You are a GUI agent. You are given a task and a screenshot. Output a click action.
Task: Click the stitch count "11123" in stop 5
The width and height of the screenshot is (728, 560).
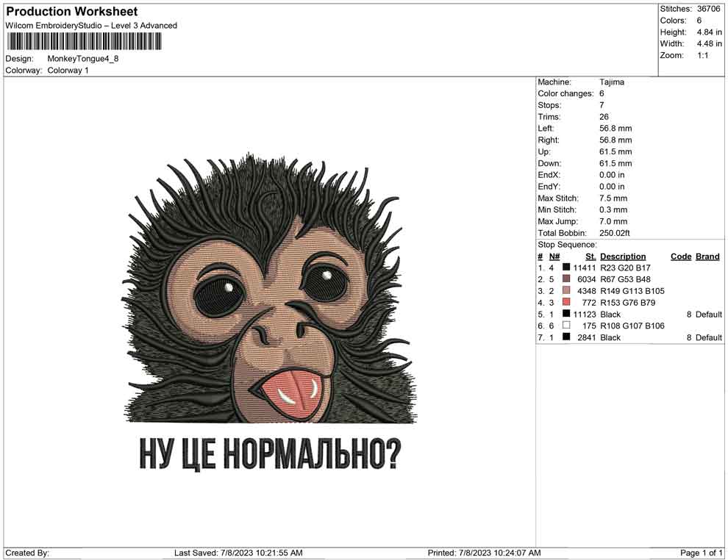[585, 314]
